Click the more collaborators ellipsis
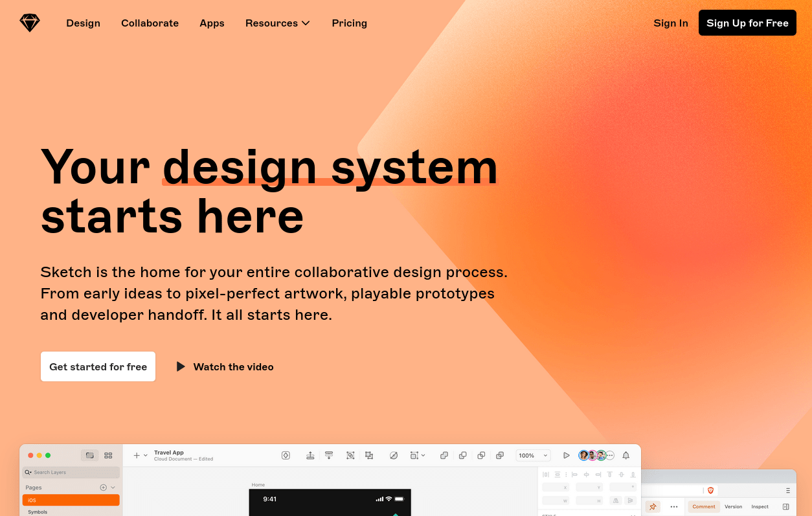 [x=610, y=455]
